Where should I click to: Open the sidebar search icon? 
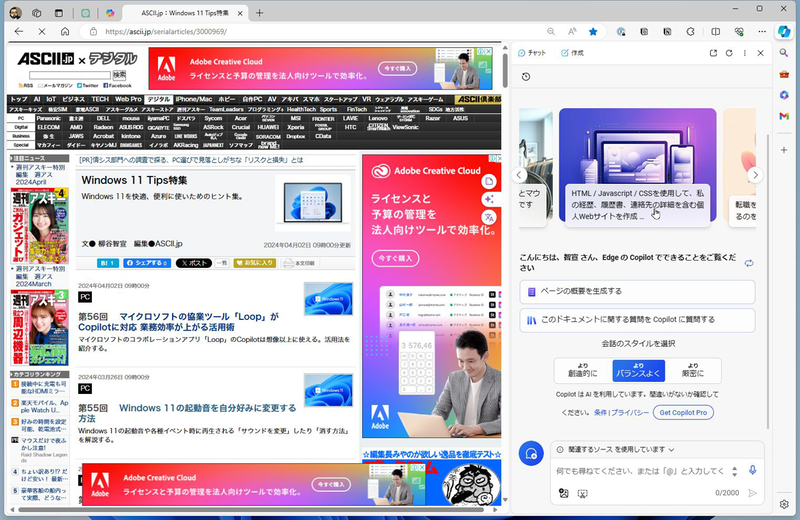[x=784, y=53]
